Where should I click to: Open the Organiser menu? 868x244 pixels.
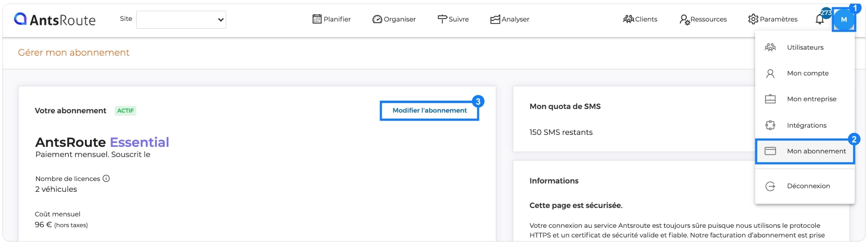394,19
